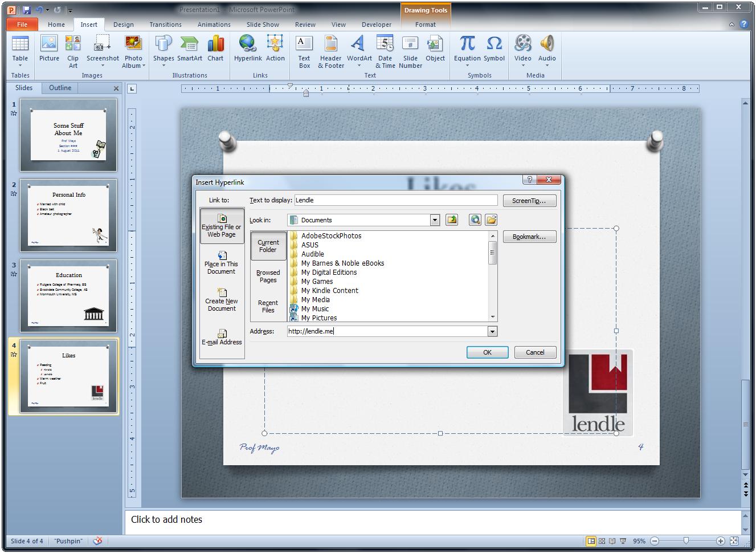Click the Browse for File folder icon
The image size is (756, 553).
[491, 220]
